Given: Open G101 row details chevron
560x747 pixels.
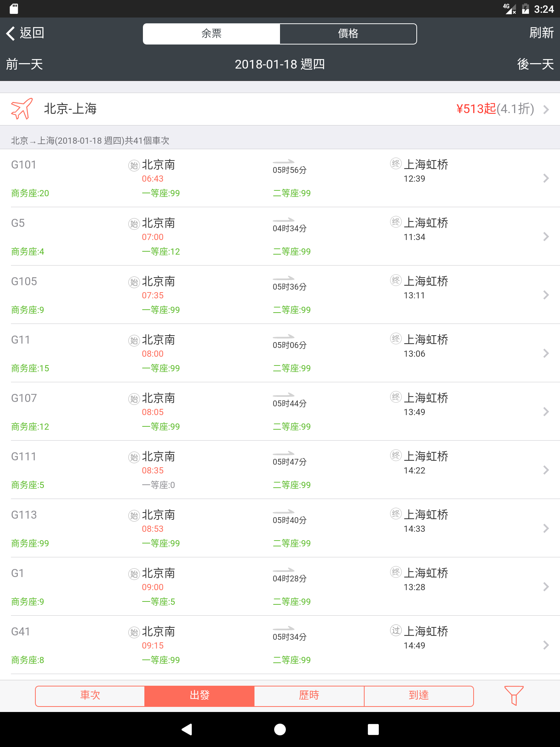Looking at the screenshot, I should tap(546, 178).
